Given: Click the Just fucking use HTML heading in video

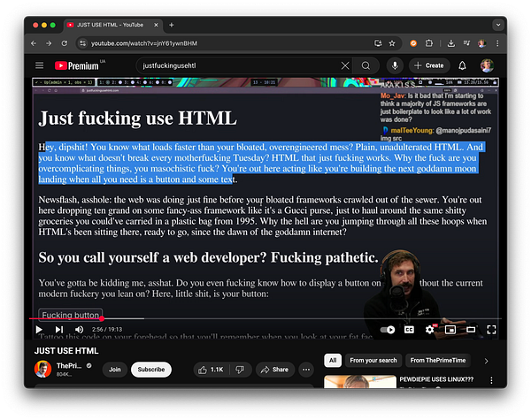Looking at the screenshot, I should pos(137,118).
